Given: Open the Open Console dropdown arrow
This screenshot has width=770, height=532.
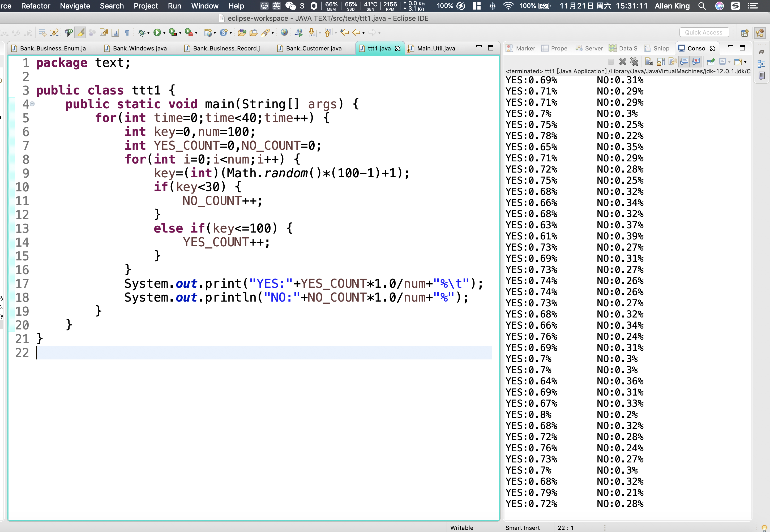Looking at the screenshot, I should [745, 62].
